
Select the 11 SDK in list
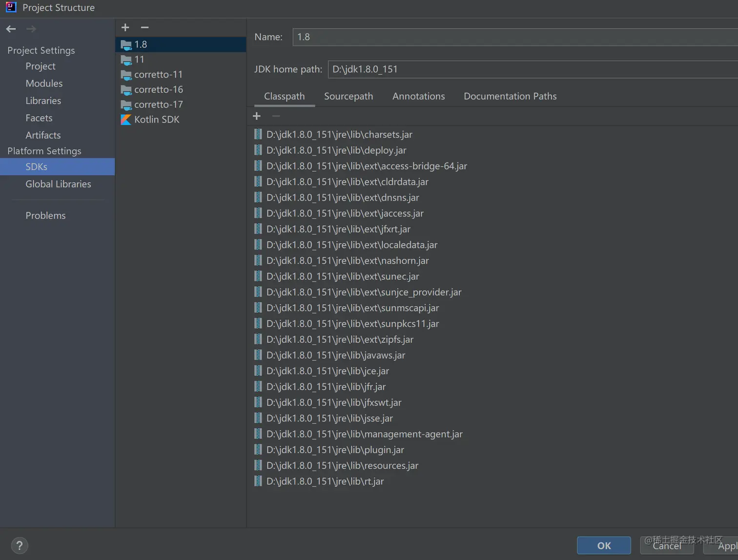click(x=181, y=60)
